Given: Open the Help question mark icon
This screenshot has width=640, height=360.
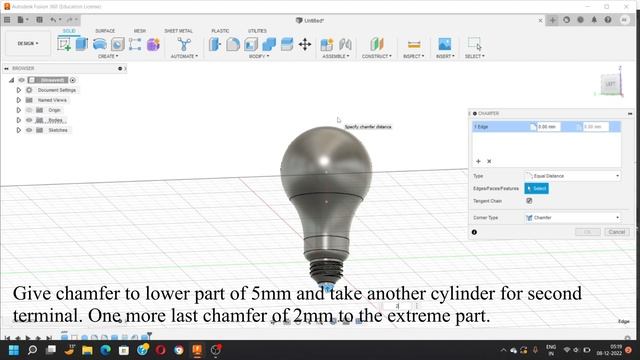Looking at the screenshot, I should pos(608,20).
